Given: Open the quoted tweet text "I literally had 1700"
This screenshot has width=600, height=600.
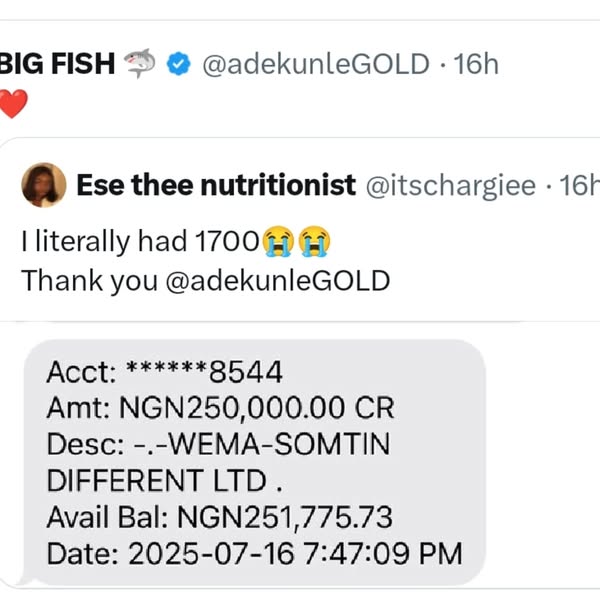Looking at the screenshot, I should pos(140,241).
